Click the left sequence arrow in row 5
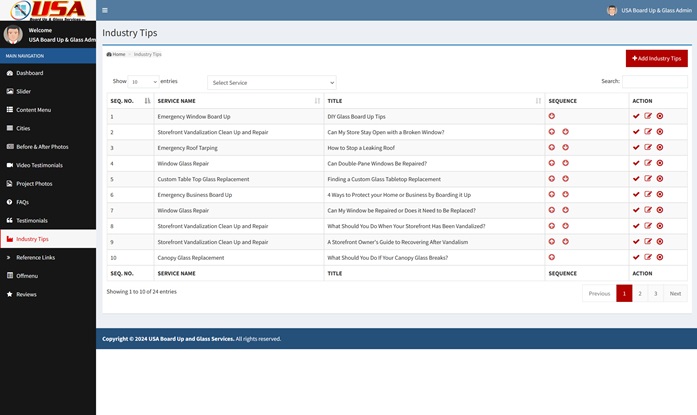 point(552,179)
